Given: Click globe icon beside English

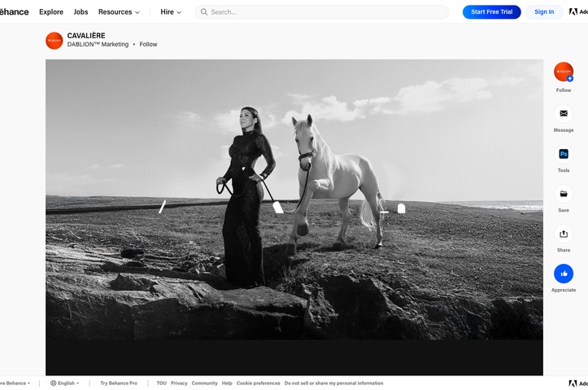Looking at the screenshot, I should pos(53,383).
